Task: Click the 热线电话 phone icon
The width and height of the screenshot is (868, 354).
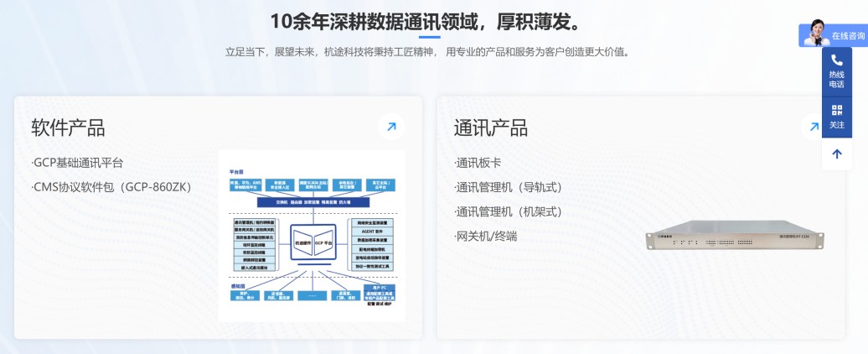Action: [x=836, y=60]
